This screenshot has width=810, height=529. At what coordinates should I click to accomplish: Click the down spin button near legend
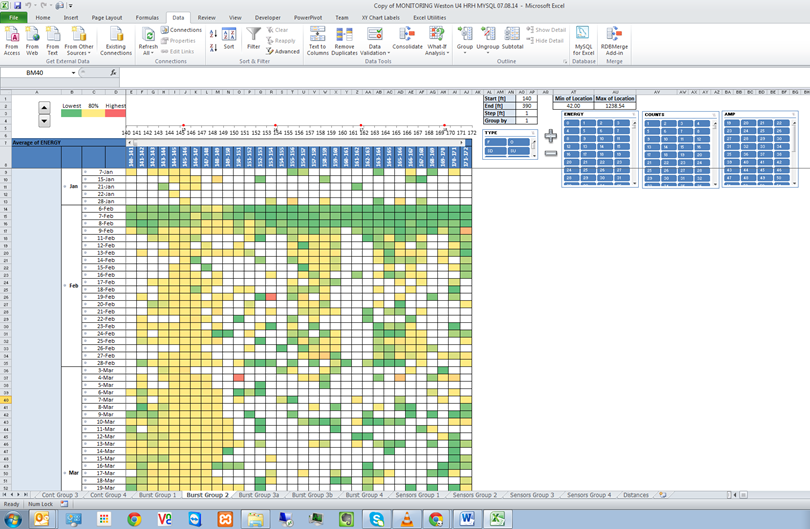[44, 121]
